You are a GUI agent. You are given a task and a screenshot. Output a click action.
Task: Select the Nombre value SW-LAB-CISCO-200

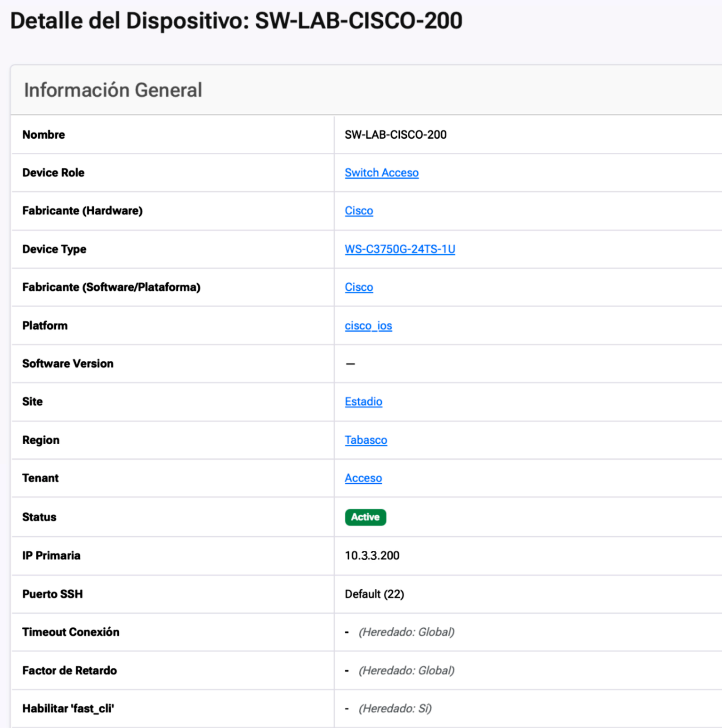[395, 135]
